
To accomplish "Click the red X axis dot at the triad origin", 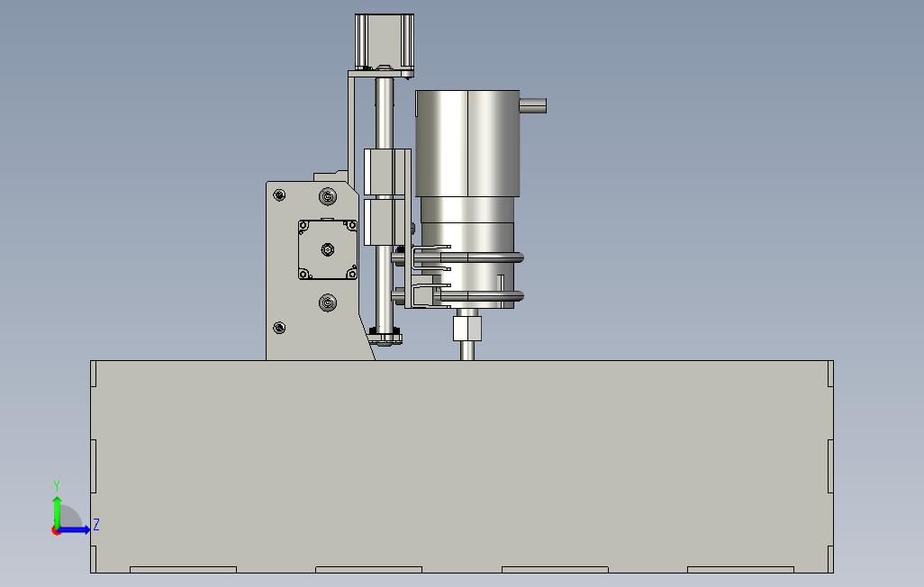I will tap(56, 531).
